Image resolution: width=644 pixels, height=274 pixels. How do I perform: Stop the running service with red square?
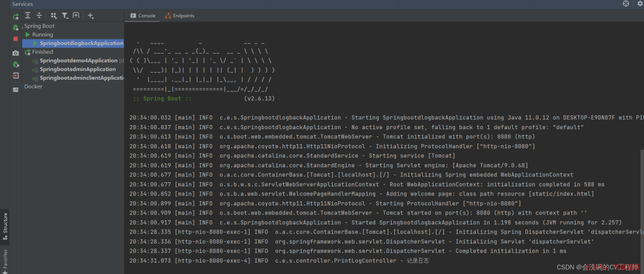pyautogui.click(x=16, y=39)
